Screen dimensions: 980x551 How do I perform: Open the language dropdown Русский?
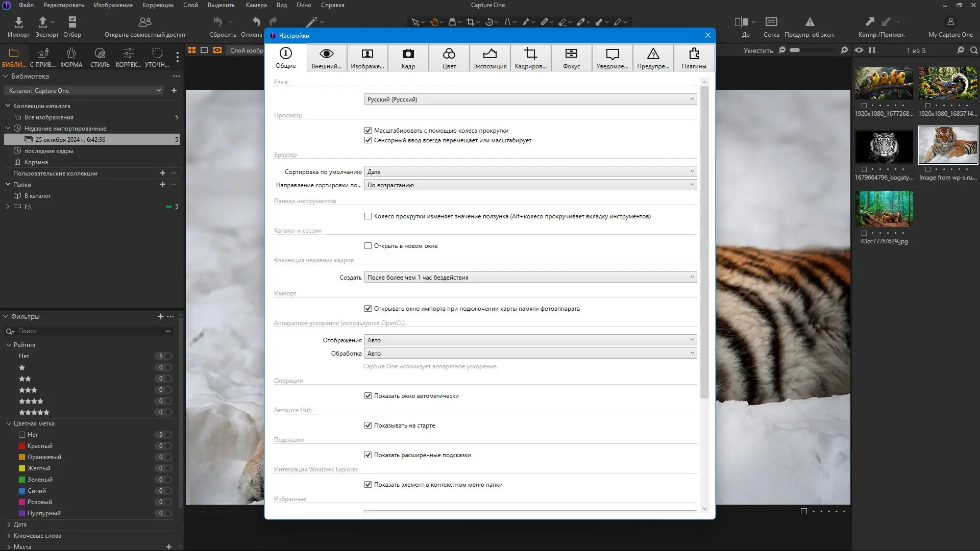(530, 99)
